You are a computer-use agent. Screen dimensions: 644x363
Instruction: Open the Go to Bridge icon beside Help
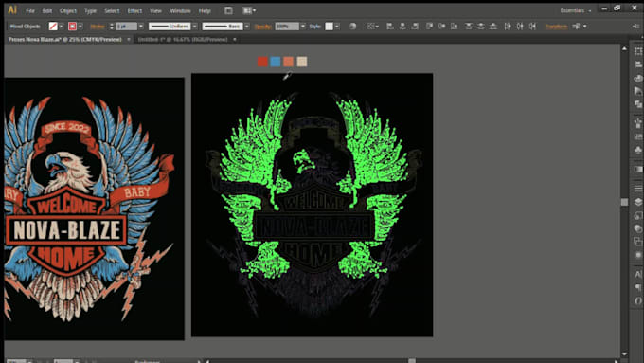(228, 10)
